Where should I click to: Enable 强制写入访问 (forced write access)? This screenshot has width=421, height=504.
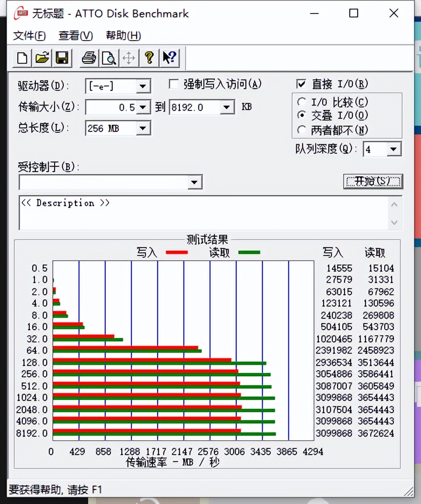[x=173, y=84]
